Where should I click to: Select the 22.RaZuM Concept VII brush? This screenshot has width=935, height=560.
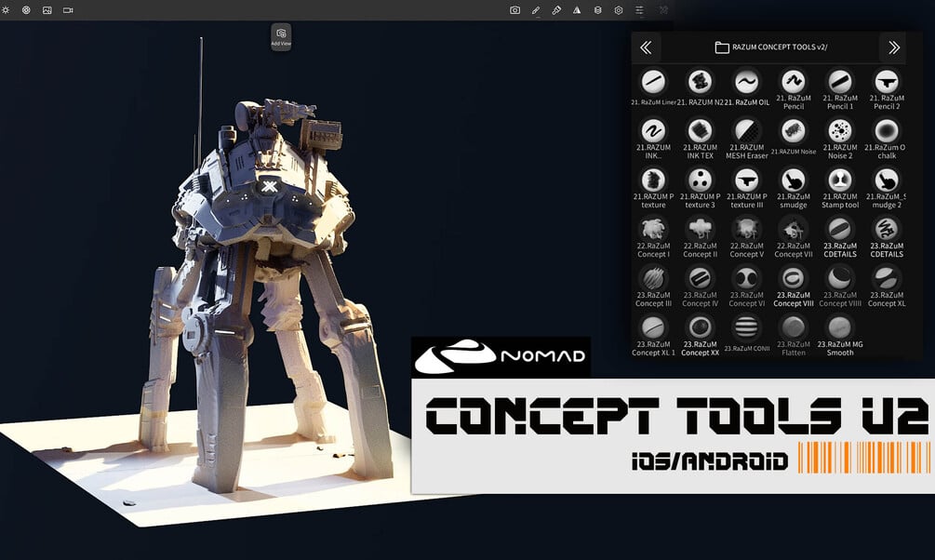(794, 238)
